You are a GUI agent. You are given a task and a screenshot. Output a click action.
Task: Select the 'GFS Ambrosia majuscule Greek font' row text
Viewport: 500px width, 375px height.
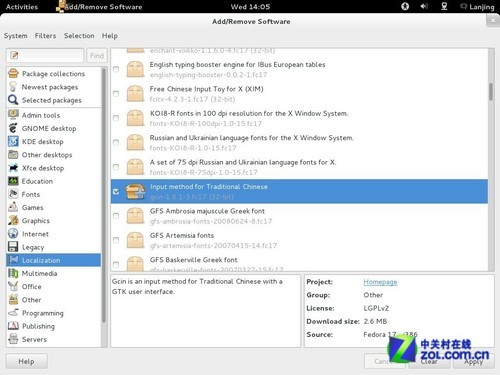(x=207, y=211)
